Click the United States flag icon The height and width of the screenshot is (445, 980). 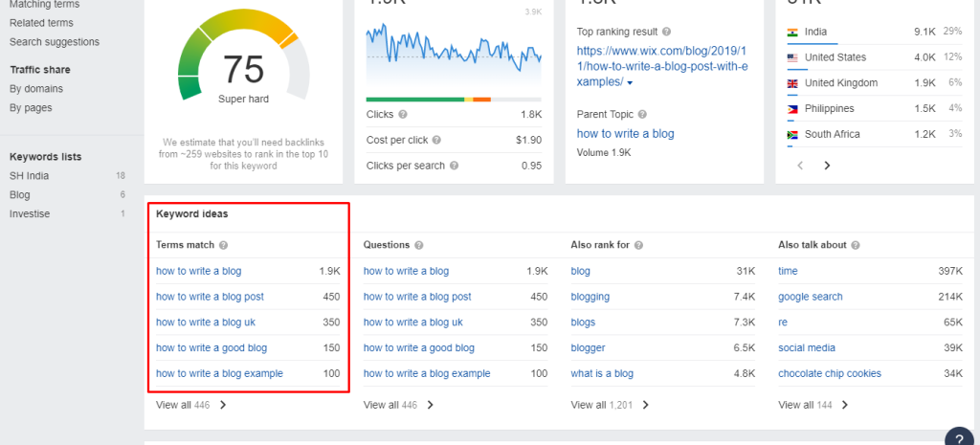792,57
